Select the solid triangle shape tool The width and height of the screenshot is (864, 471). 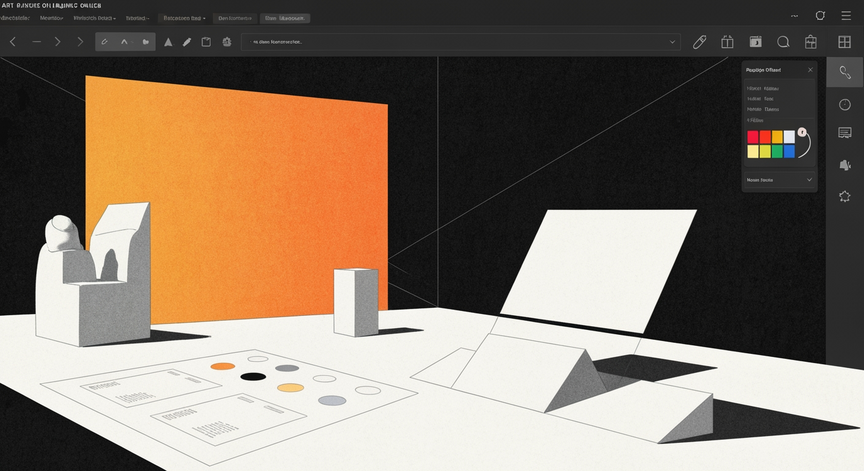(x=168, y=42)
